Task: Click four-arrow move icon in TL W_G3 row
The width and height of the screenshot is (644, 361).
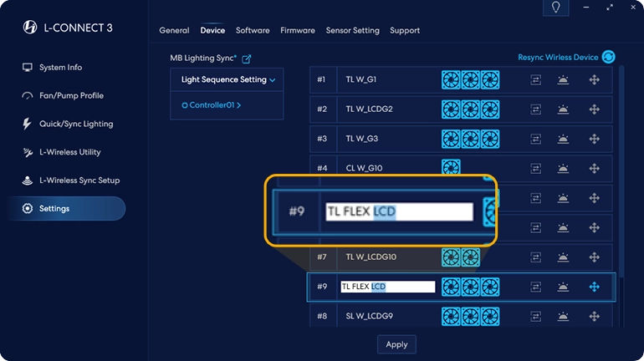Action: point(595,139)
